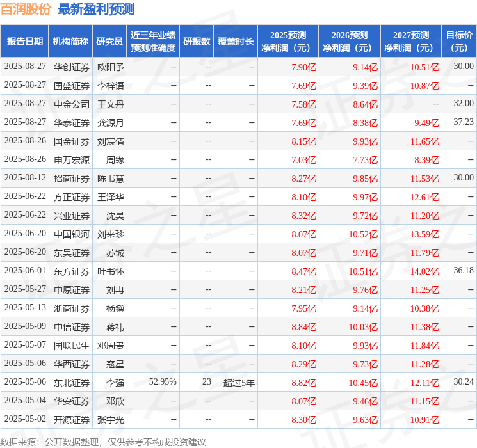Select the 2025预测净利润 column header
This screenshot has width=477, height=448.
point(288,42)
